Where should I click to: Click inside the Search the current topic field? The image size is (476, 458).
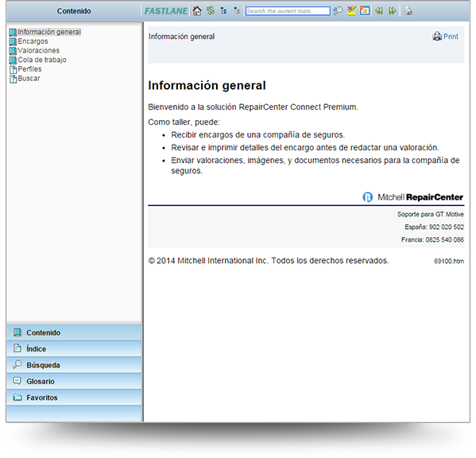click(x=288, y=11)
